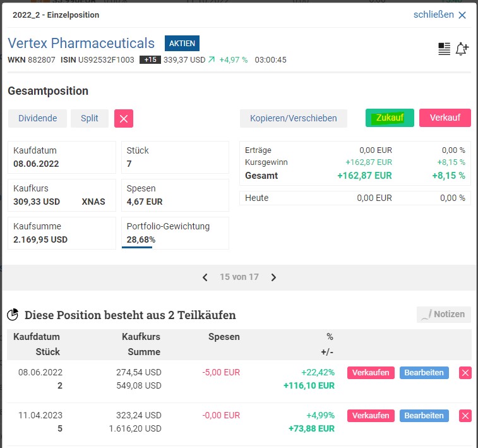Click the pie chart icon by Teilkäufen

click(13, 315)
